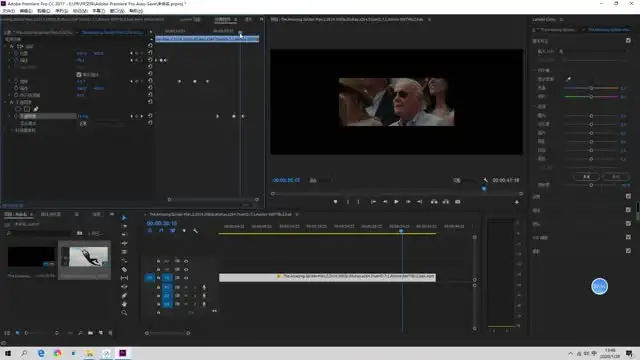Click the Export Frame camera icon
640x360 pixels.
[458, 202]
